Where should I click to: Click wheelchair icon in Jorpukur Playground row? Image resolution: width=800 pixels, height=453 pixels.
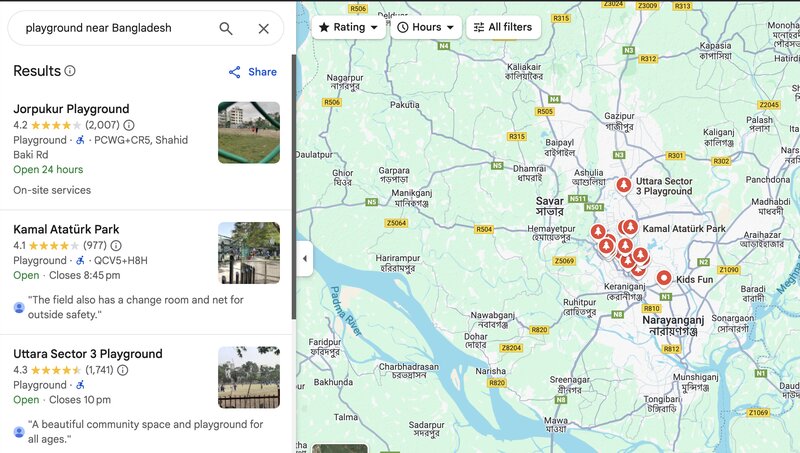pyautogui.click(x=80, y=140)
